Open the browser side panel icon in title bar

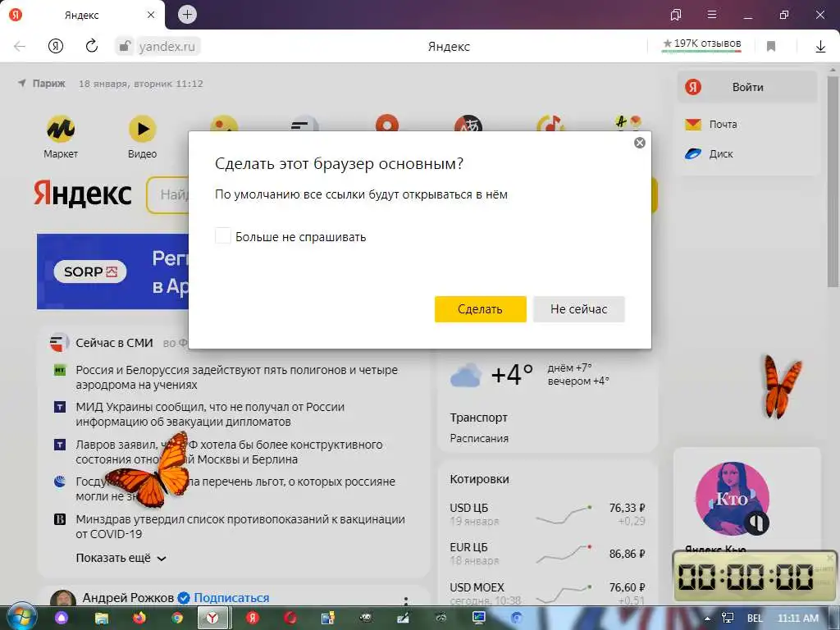[676, 15]
